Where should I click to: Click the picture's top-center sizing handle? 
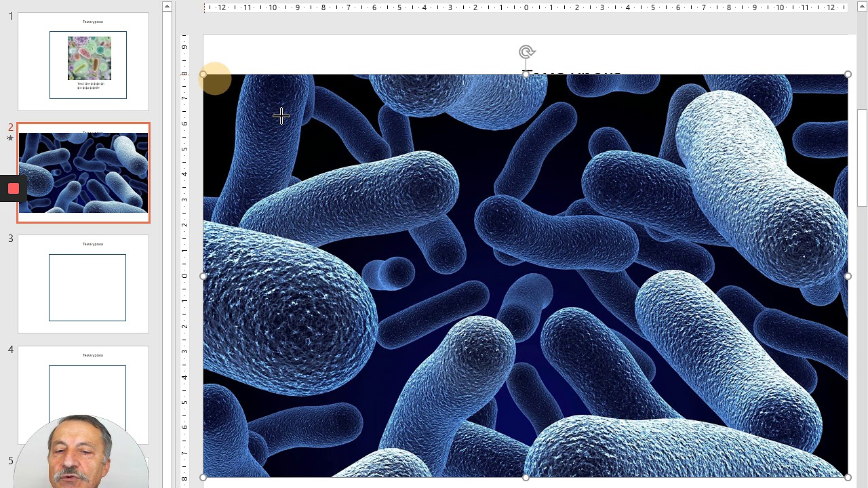tap(526, 75)
